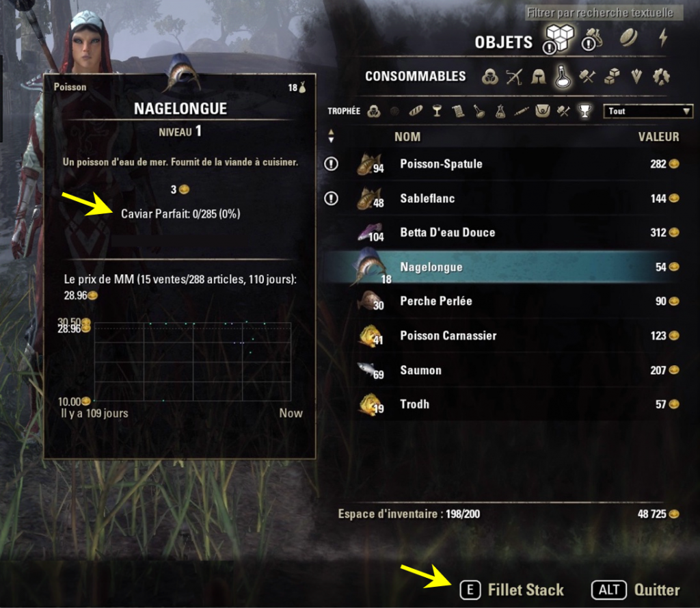Image resolution: width=700 pixels, height=608 pixels.
Task: Select the Saumon item row
Action: pos(502,370)
